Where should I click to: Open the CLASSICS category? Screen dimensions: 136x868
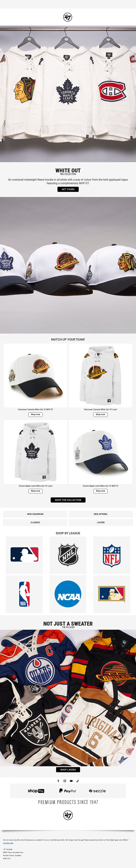click(x=35, y=523)
